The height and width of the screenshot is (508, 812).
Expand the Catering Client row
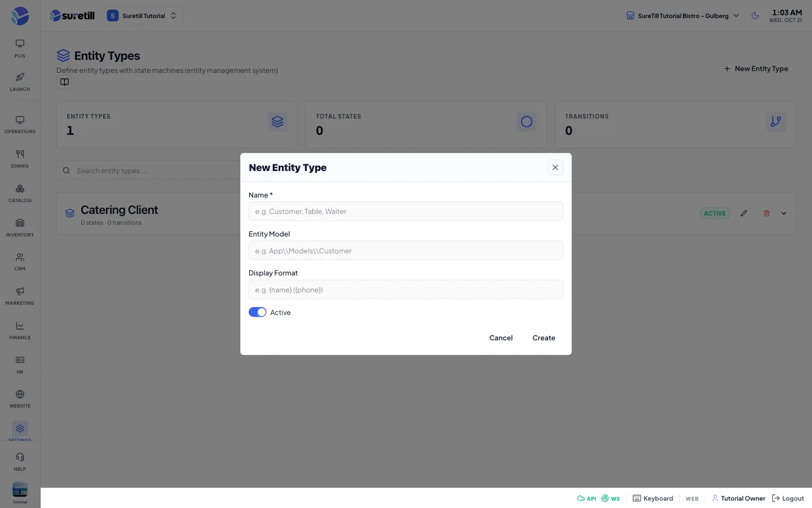click(784, 213)
